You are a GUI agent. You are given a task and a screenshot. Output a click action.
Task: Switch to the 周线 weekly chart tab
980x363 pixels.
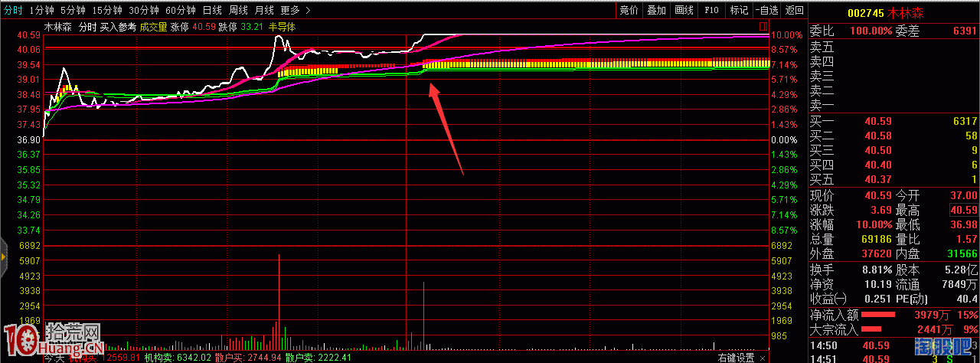[238, 10]
